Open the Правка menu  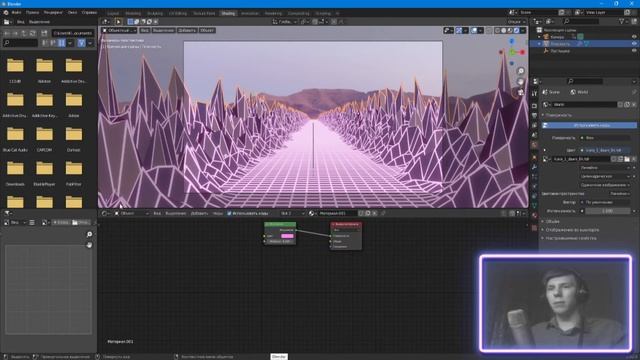(x=32, y=13)
